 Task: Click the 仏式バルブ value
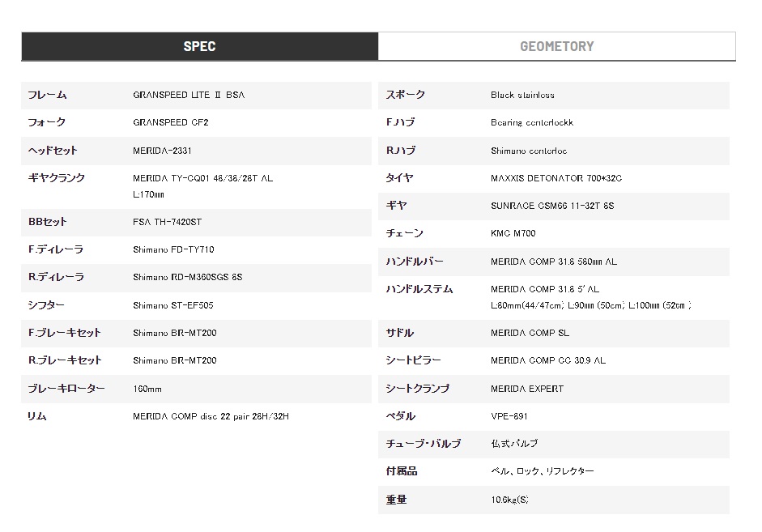tap(514, 444)
